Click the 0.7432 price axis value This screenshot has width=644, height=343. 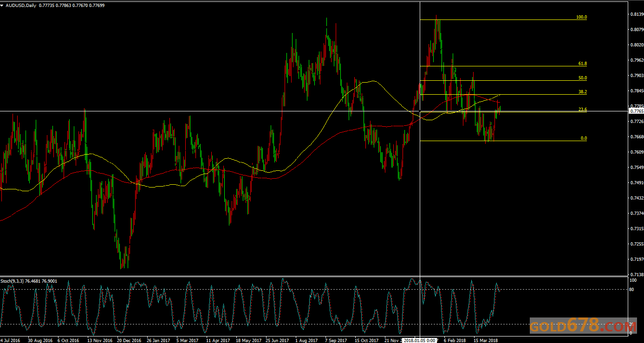pos(637,198)
